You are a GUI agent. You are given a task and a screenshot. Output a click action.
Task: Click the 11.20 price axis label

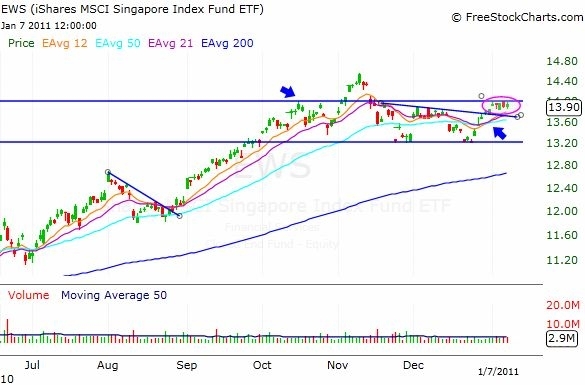pos(561,260)
